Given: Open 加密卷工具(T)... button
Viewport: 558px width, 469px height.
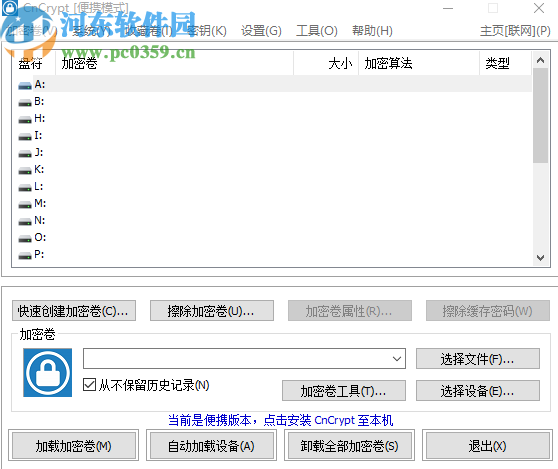Looking at the screenshot, I should click(344, 391).
